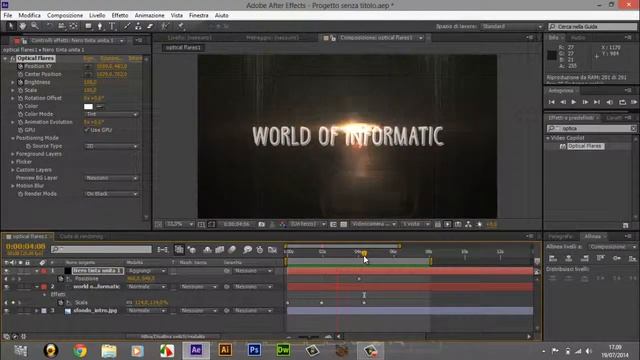
Task: Hide layer 2 world of informatic
Action: 6,287
